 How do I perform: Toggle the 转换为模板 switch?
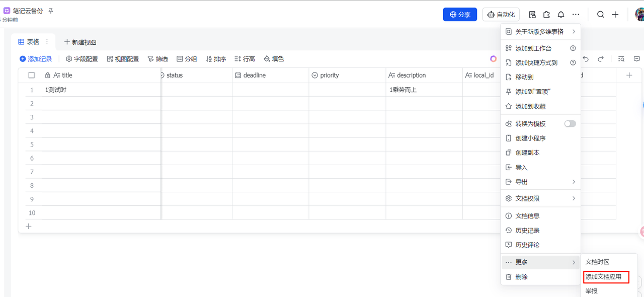(570, 124)
